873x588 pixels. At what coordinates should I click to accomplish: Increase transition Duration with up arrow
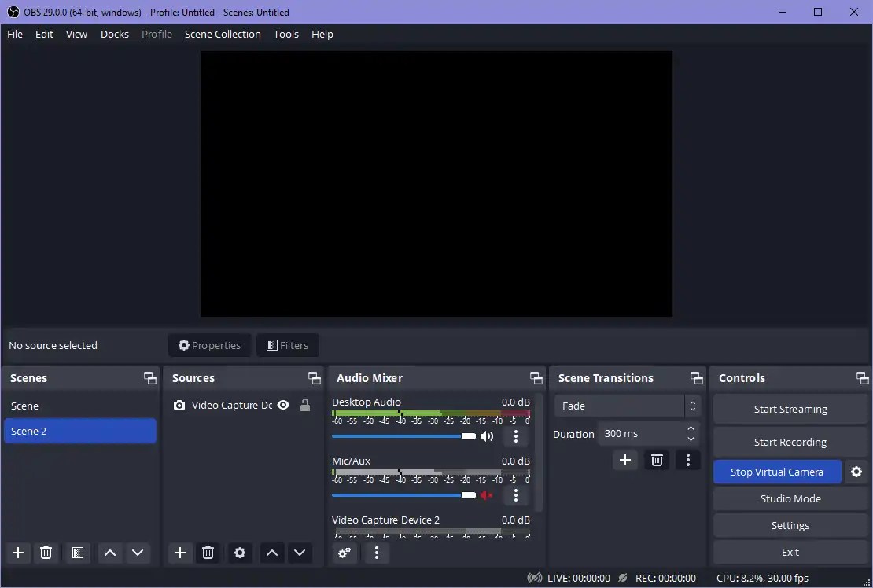(691, 428)
